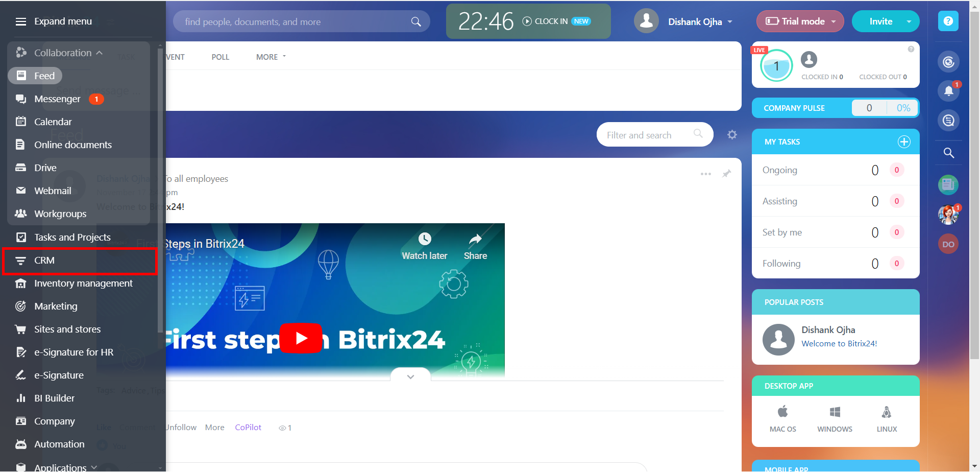
Task: Click the post views eye counter
Action: (x=285, y=428)
